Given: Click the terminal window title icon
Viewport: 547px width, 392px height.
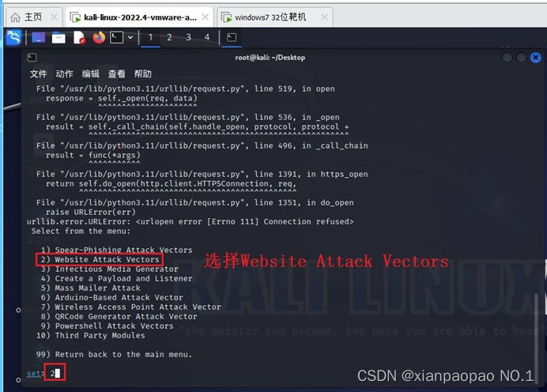Looking at the screenshot, I should [x=32, y=58].
